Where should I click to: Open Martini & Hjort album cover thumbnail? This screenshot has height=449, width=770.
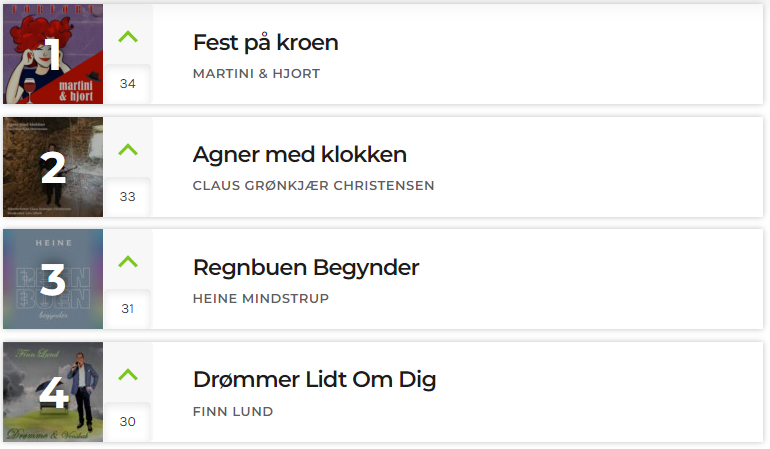pyautogui.click(x=53, y=54)
